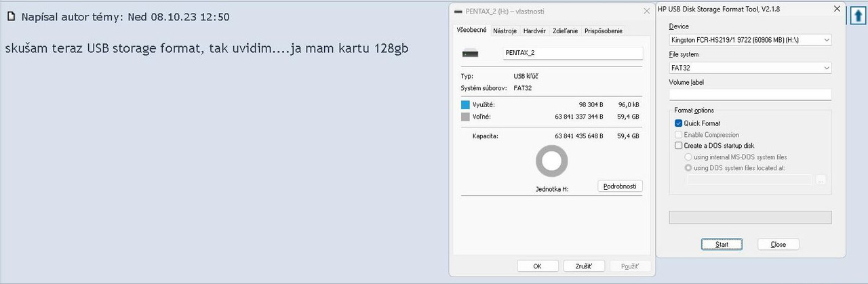Switch to the Prispôsobenie tab
This screenshot has width=868, height=284.
(x=603, y=31)
